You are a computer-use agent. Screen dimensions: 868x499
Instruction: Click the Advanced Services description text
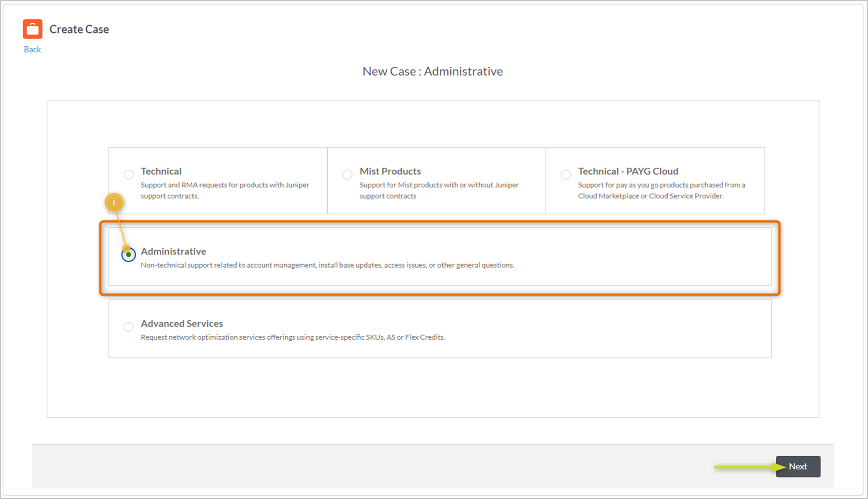(293, 337)
